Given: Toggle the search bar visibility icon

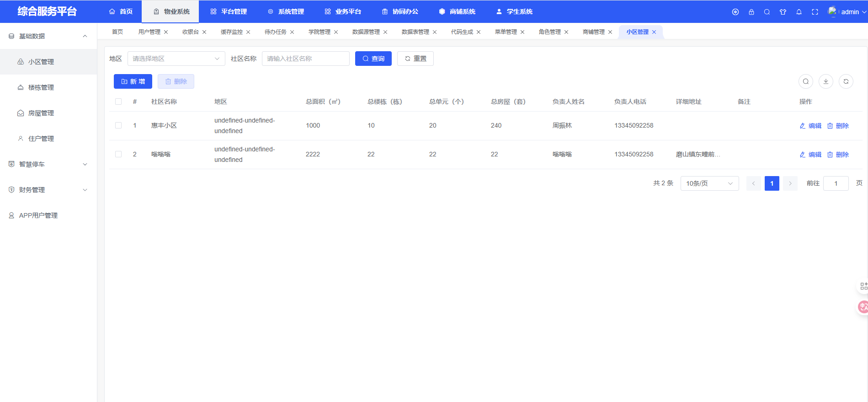Looking at the screenshot, I should click(806, 81).
